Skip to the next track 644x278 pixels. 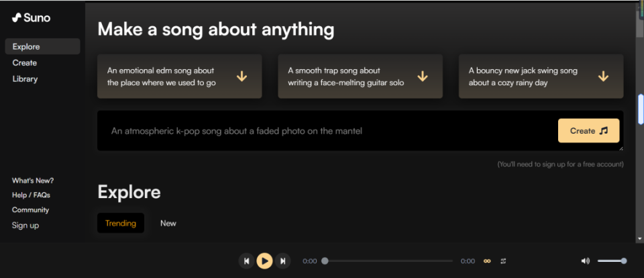[x=283, y=261]
